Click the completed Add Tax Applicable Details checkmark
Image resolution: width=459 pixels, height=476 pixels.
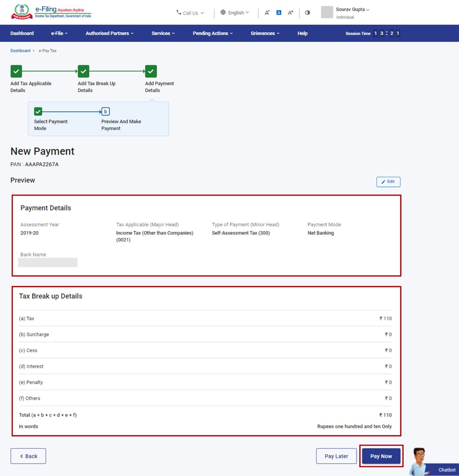coord(16,71)
